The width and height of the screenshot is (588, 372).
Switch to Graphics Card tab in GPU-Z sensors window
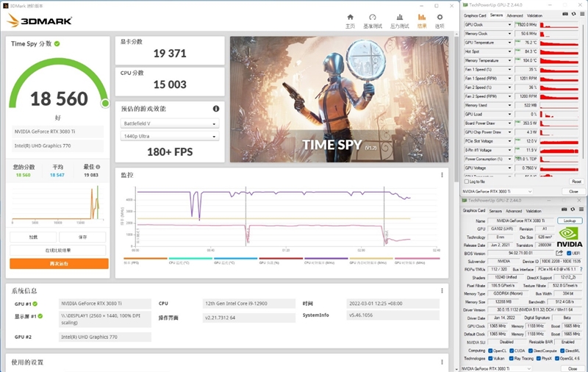point(475,15)
